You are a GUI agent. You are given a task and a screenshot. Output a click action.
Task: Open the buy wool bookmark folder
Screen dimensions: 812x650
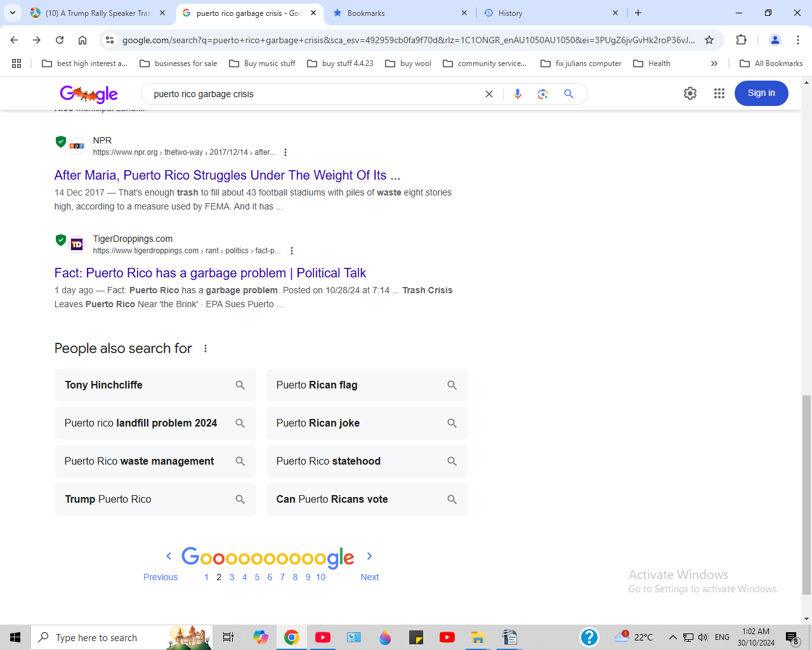tap(409, 63)
